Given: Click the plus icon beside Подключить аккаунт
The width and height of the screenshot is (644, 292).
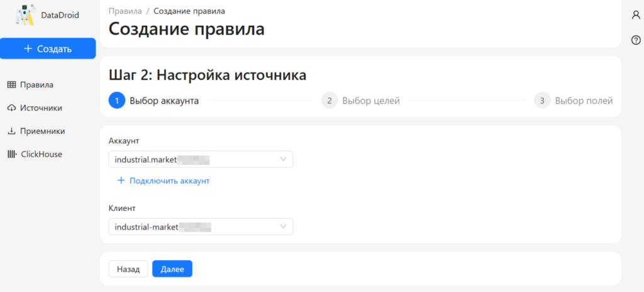Looking at the screenshot, I should (121, 181).
